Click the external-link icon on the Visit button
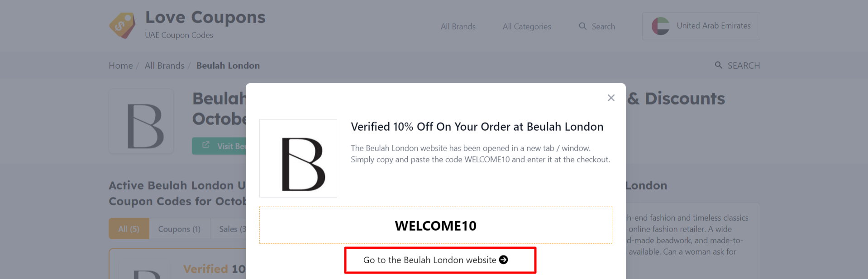 [x=206, y=145]
